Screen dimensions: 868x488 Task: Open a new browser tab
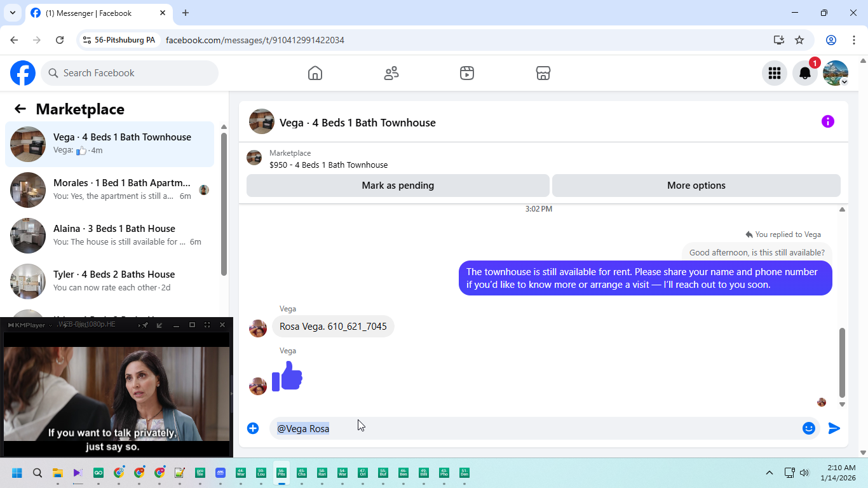(186, 13)
